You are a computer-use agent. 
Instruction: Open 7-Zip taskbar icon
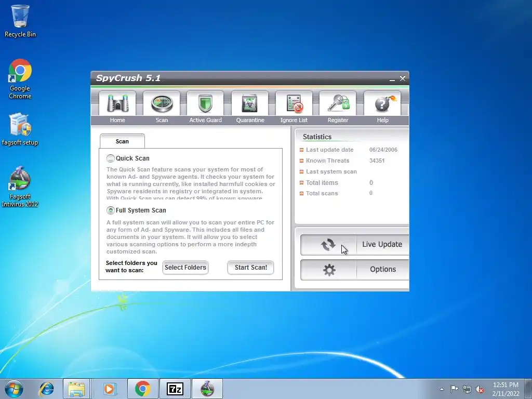coord(175,389)
